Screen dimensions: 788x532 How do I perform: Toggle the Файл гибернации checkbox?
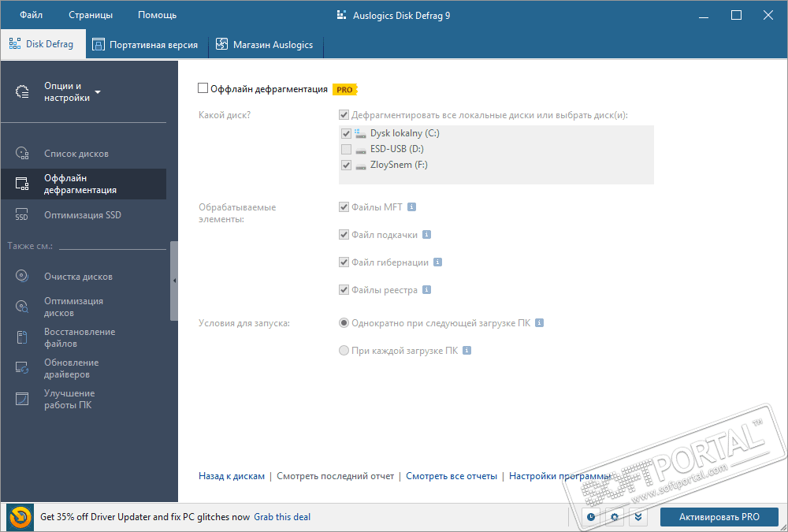(344, 262)
